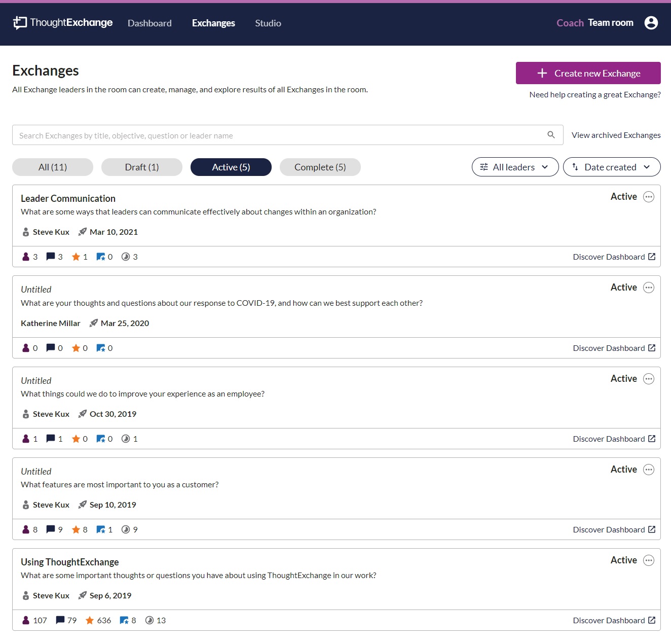Viewport: 671px width, 644px height.
Task: Click the progress icon showing 13
Action: tap(150, 620)
